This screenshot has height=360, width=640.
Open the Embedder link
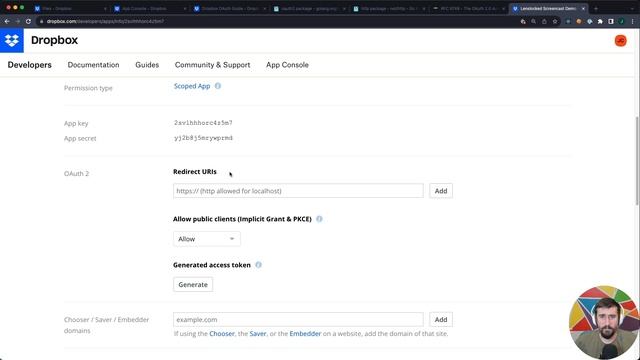(305, 333)
